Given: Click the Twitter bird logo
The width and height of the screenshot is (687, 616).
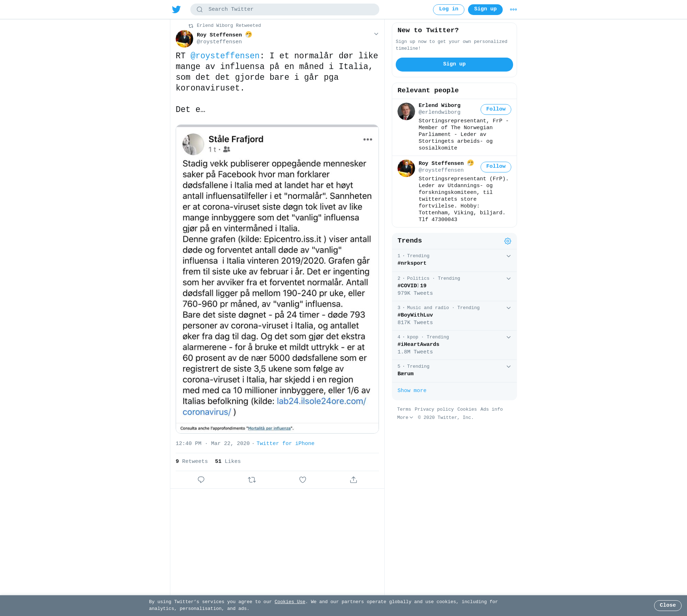Looking at the screenshot, I should coord(176,9).
